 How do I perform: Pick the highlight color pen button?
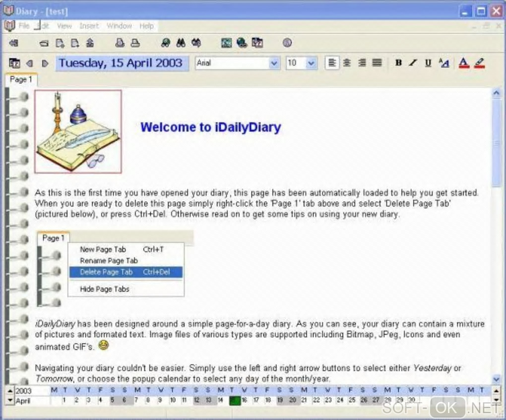(480, 63)
